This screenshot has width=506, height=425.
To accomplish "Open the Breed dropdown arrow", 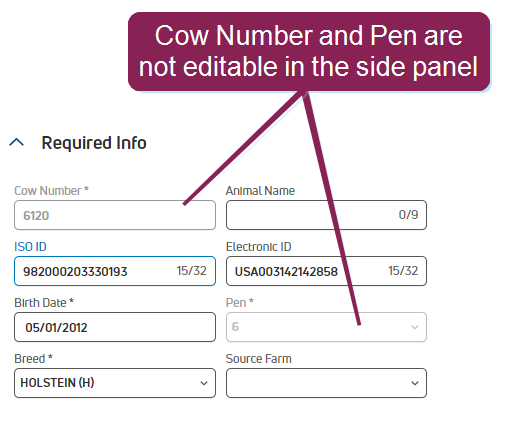I will point(204,383).
